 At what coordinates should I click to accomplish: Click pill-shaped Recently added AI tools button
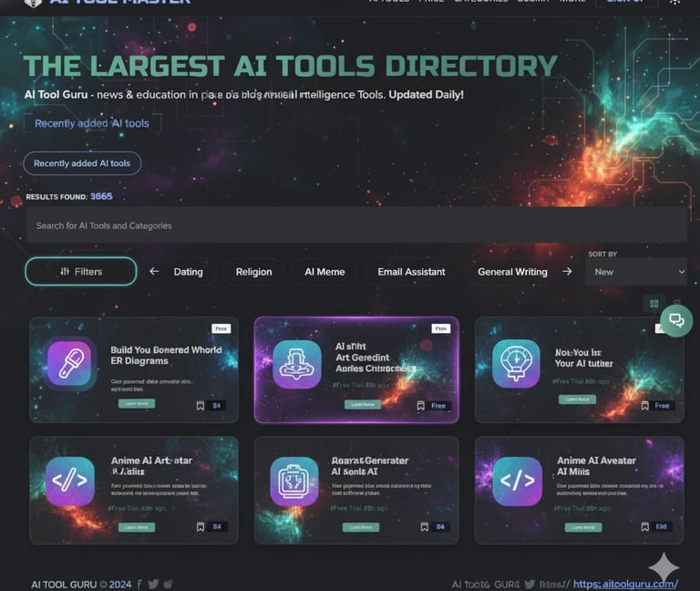coord(82,163)
